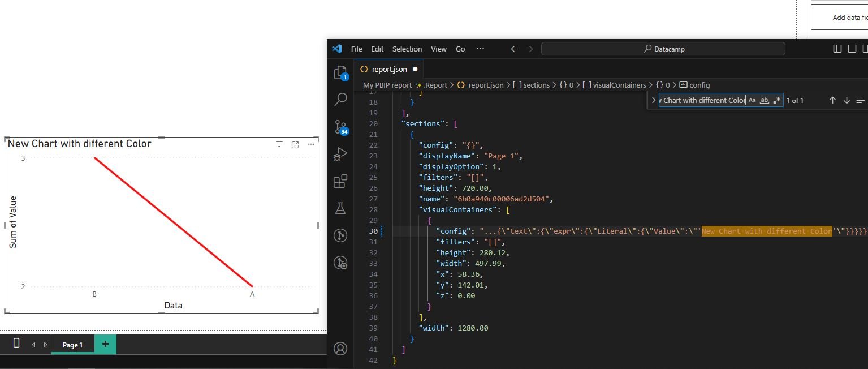Open the File menu
This screenshot has width=868, height=369.
click(357, 49)
